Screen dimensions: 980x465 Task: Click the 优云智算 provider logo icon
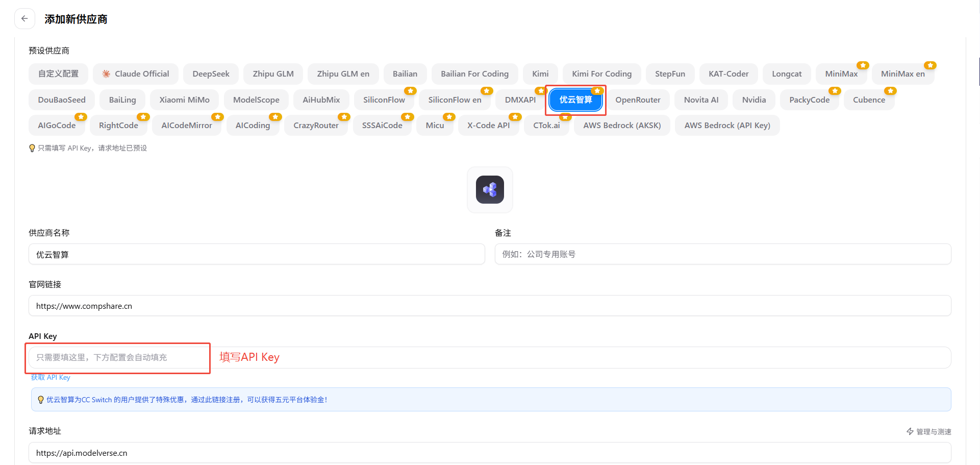(490, 190)
